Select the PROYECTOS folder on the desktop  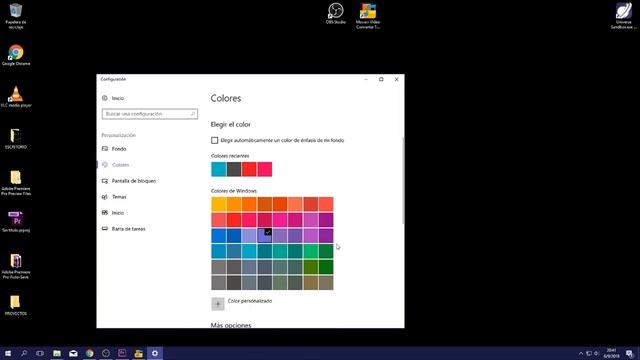(x=16, y=305)
